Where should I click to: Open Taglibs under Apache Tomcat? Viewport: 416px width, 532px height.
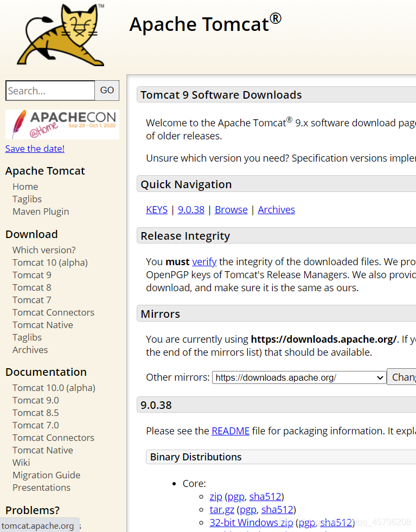27,199
